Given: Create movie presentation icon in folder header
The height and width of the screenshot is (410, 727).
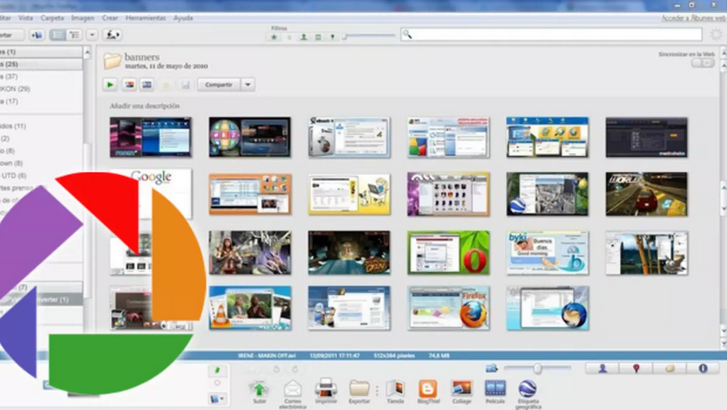Looking at the screenshot, I should (x=147, y=84).
